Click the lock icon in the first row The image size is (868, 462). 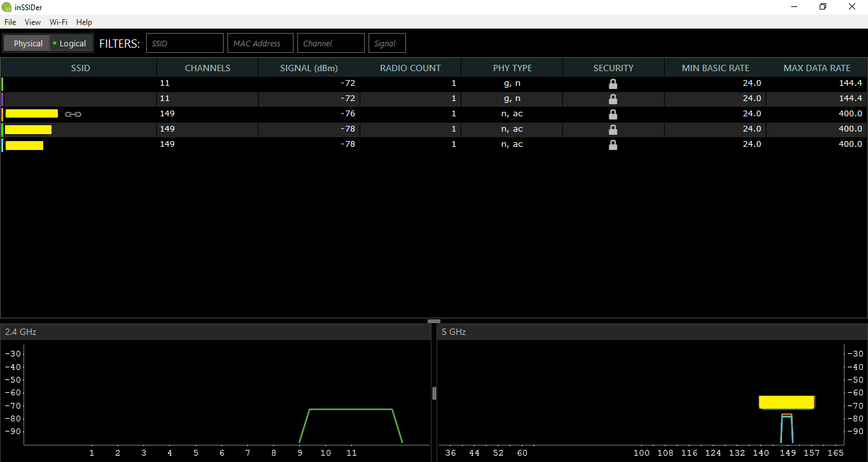coord(613,84)
